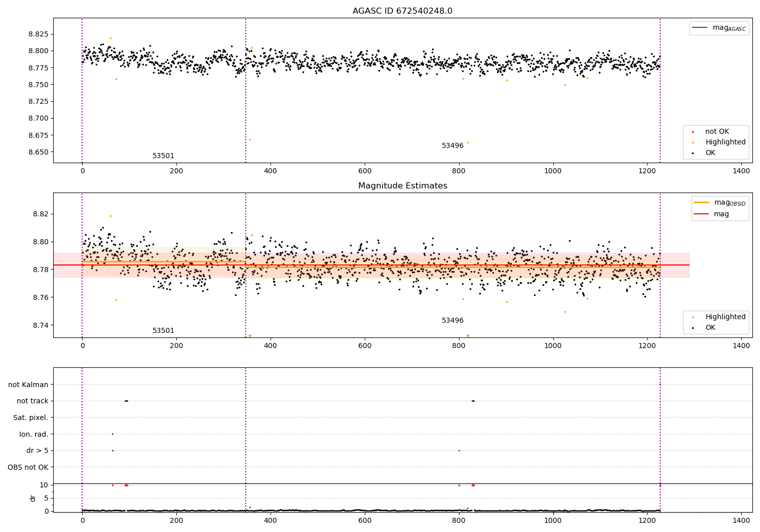Click the 8.76 y-axis tick label

pyautogui.click(x=41, y=297)
